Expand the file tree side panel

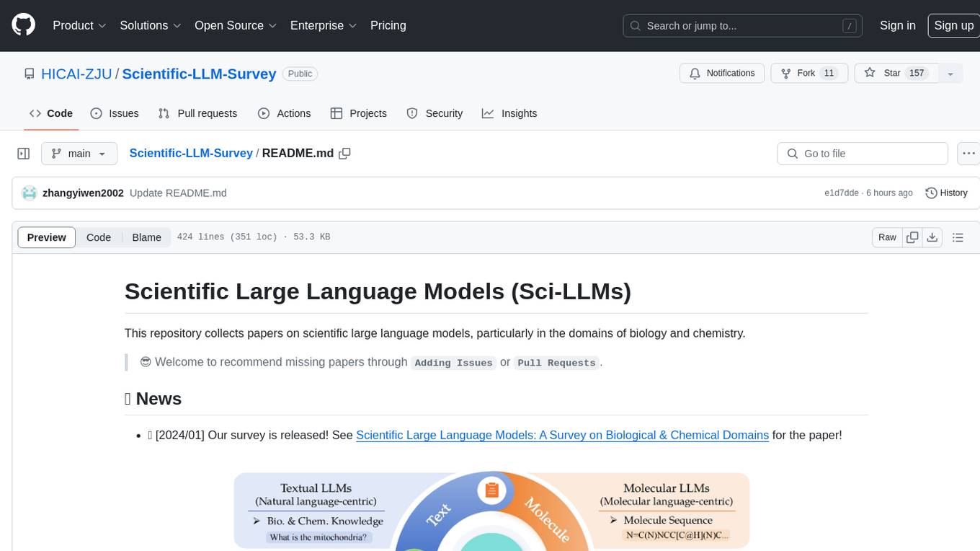coord(24,154)
